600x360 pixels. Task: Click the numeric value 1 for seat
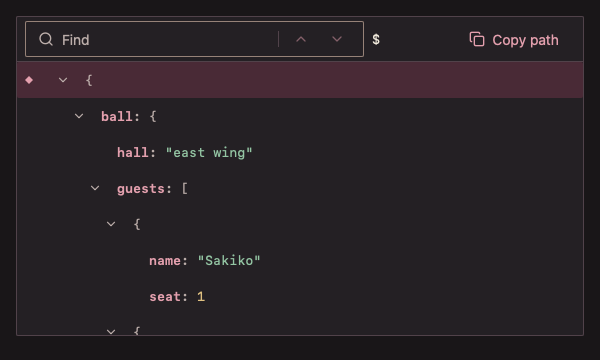[201, 296]
